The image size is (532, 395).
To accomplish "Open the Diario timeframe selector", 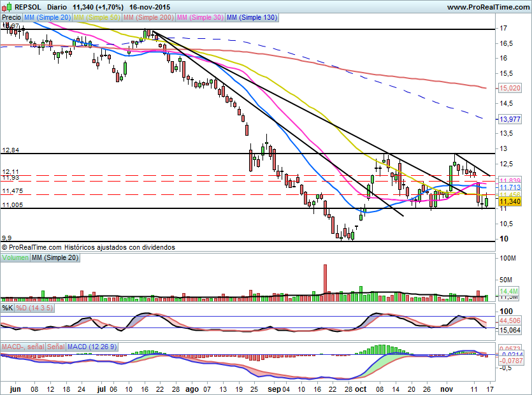I will [57, 7].
